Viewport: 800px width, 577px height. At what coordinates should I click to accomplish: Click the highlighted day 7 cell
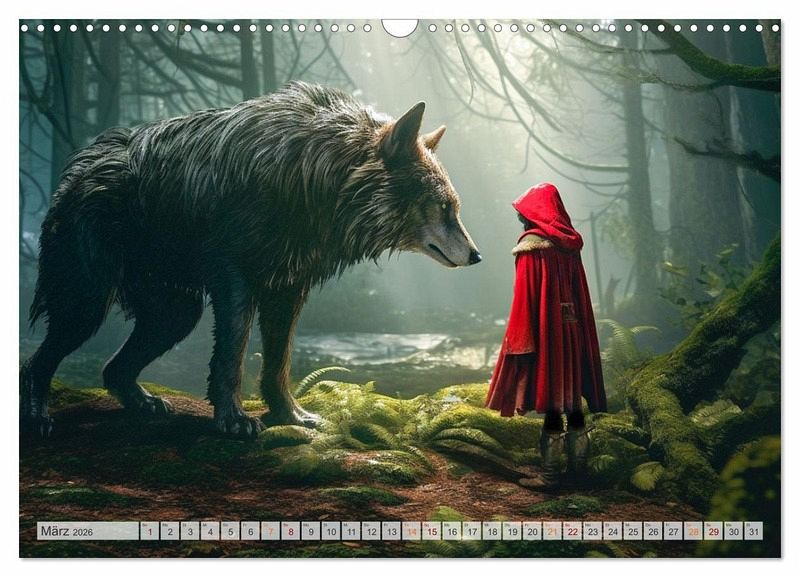point(270,531)
